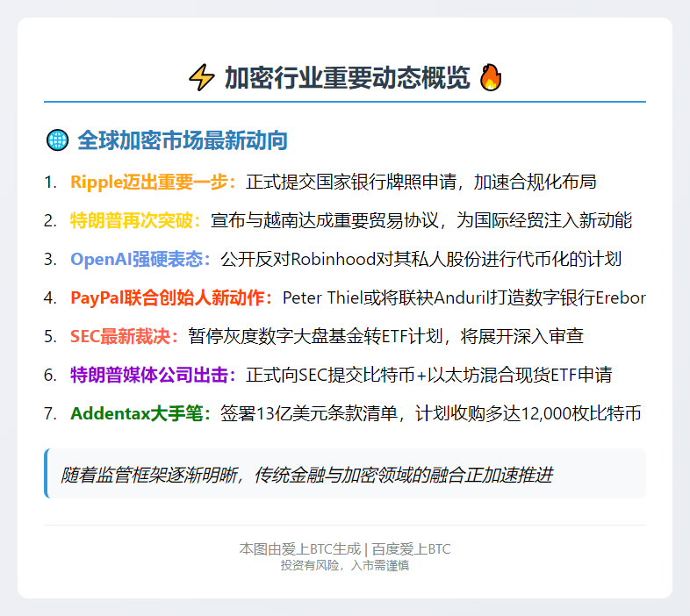Click the purple 特朗普媒体公司出击 headline

coord(153,376)
